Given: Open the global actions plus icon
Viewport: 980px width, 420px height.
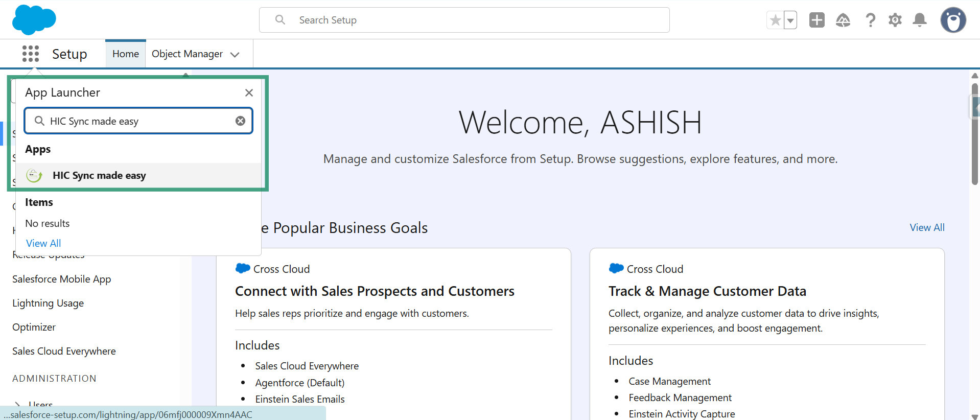Looking at the screenshot, I should coord(816,20).
